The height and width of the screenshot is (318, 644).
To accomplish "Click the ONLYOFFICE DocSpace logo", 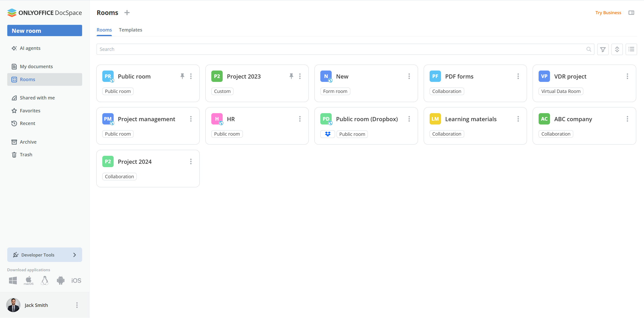I will [x=44, y=13].
